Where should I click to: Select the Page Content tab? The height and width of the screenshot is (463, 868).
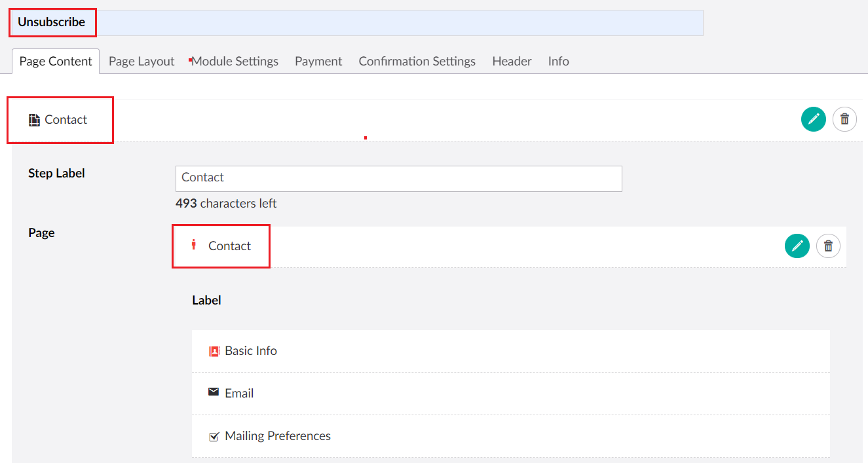coord(56,62)
